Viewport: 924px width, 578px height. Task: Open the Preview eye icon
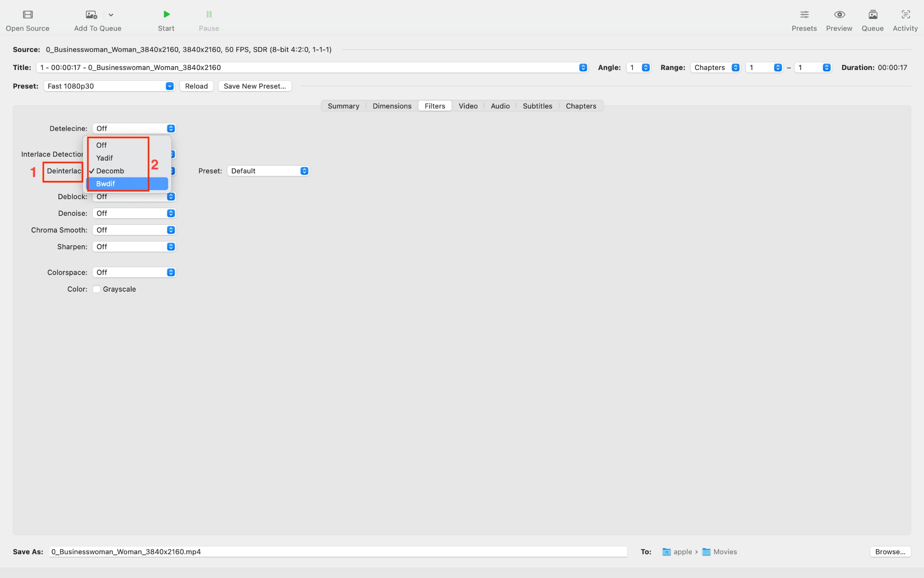click(839, 14)
